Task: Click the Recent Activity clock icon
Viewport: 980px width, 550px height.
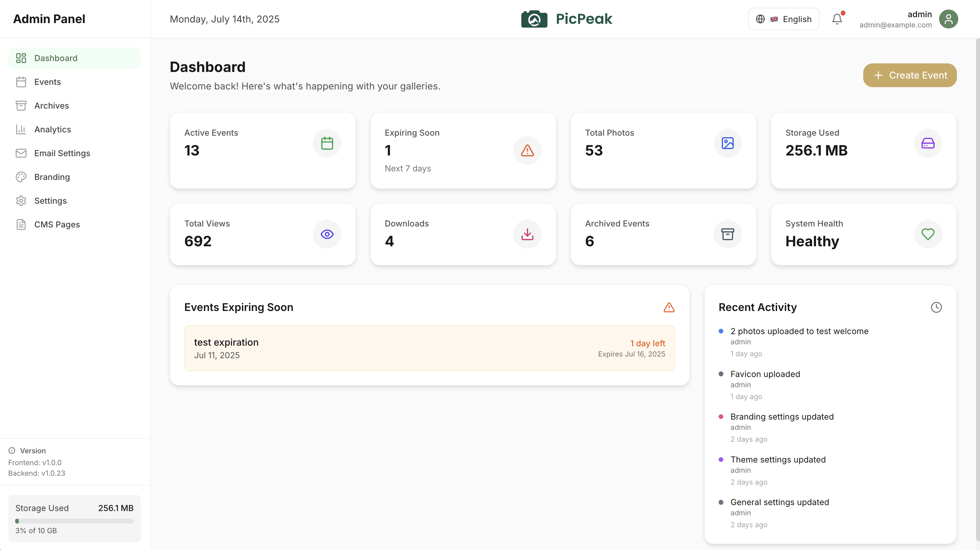Action: click(x=936, y=308)
